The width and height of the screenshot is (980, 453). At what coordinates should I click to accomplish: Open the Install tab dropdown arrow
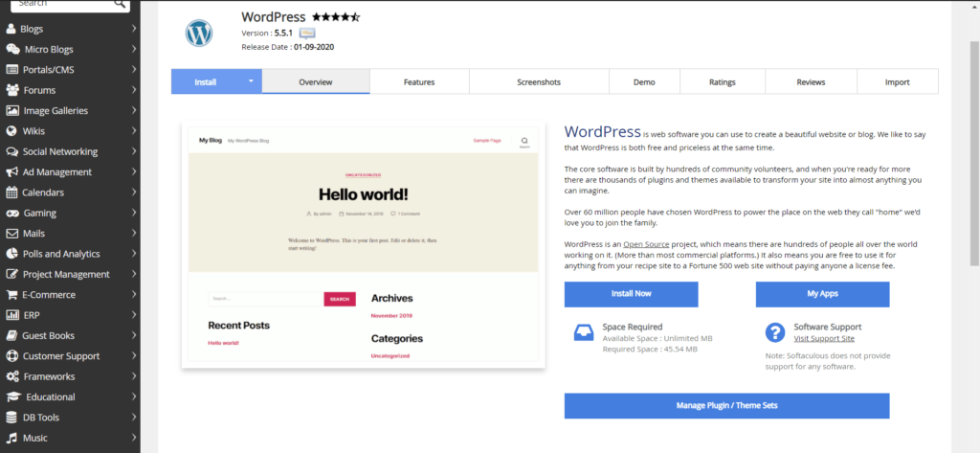(252, 81)
